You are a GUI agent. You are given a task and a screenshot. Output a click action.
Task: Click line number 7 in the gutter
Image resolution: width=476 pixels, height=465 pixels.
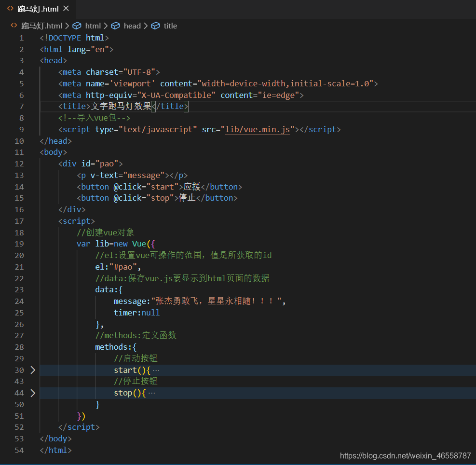tap(21, 107)
